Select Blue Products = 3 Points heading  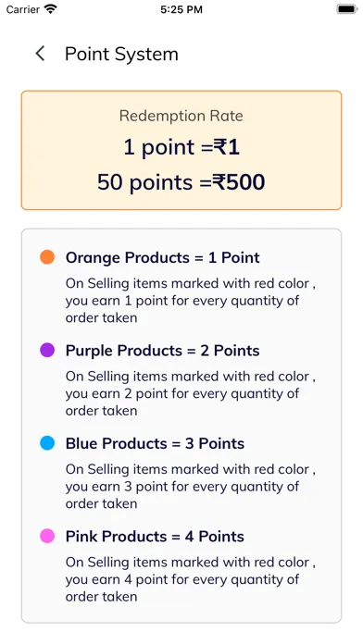(155, 443)
